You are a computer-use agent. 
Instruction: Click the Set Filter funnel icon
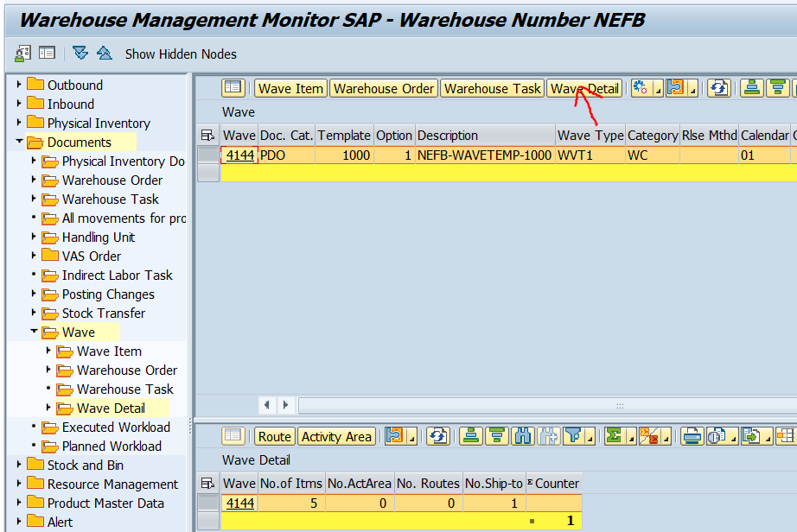(573, 436)
